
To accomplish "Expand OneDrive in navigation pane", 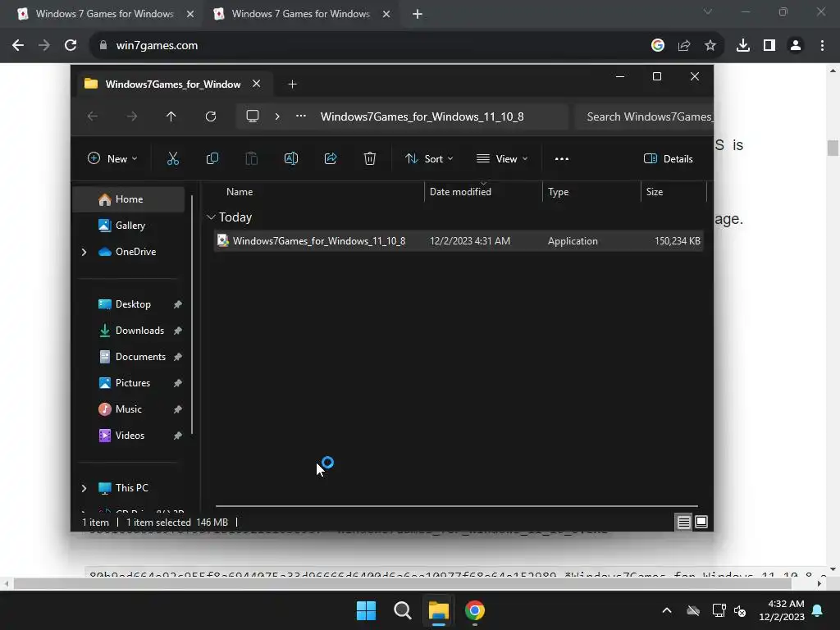I will [84, 252].
